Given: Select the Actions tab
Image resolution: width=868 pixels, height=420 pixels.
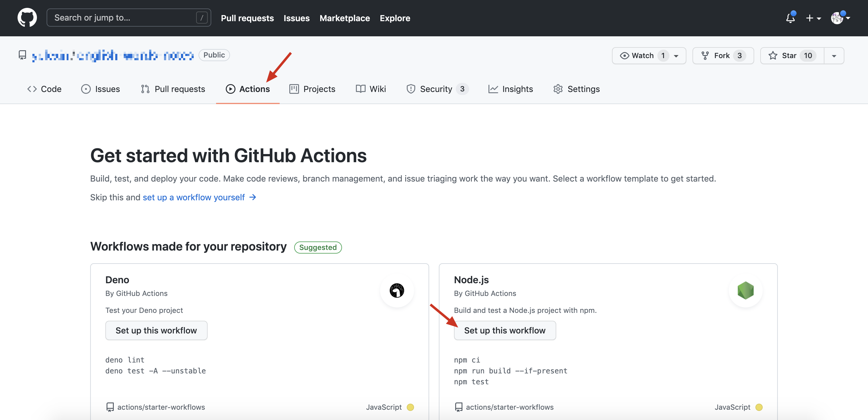Looking at the screenshot, I should 248,89.
